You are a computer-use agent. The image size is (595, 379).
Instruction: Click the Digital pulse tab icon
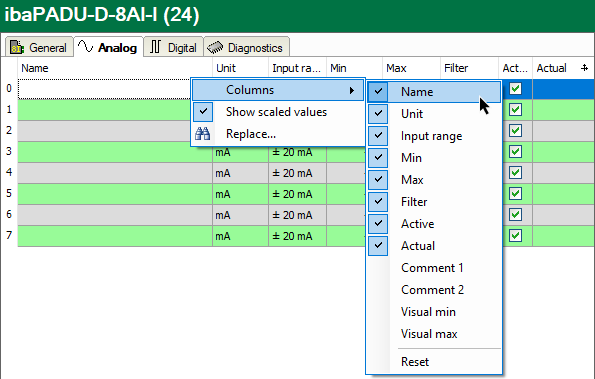156,47
